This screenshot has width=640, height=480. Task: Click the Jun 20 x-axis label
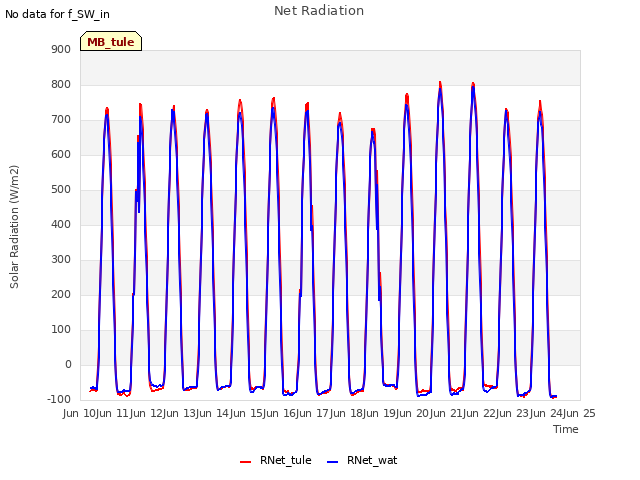click(414, 413)
